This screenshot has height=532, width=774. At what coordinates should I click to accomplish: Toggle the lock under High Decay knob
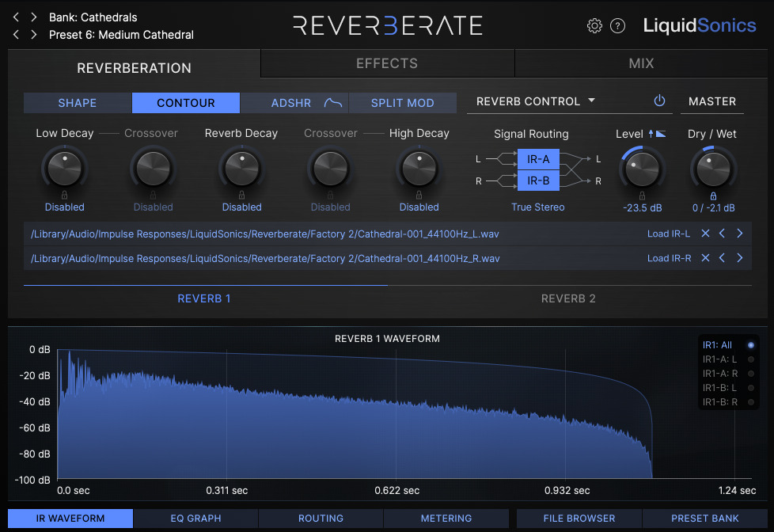pyautogui.click(x=419, y=195)
